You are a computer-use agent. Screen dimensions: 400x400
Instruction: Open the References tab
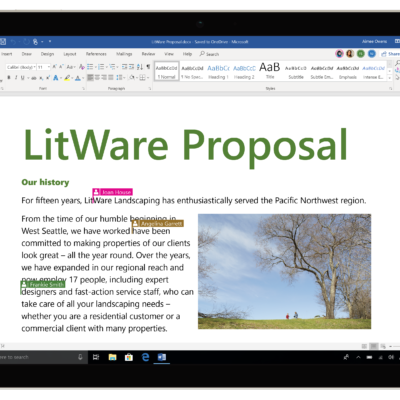(x=96, y=54)
